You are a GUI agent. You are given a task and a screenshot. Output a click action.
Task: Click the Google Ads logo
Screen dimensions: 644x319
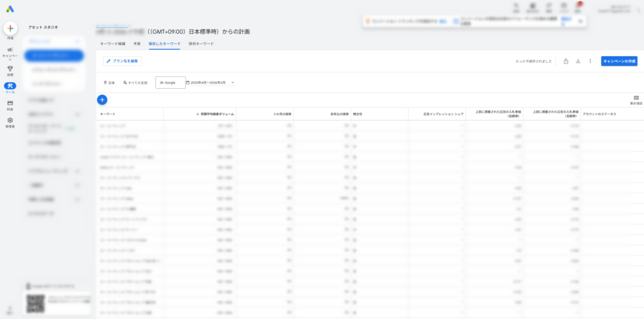coord(10,9)
